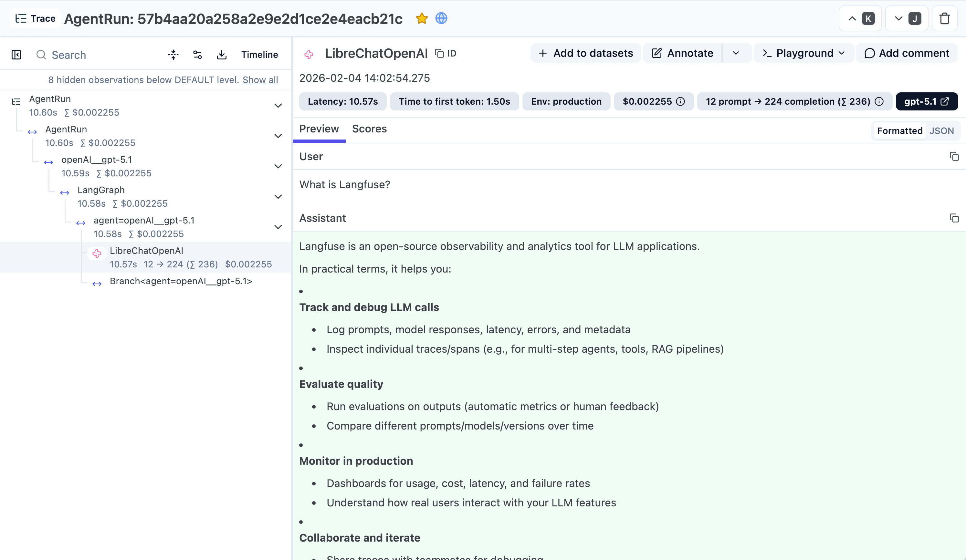Select the Timeline view

[x=259, y=55]
